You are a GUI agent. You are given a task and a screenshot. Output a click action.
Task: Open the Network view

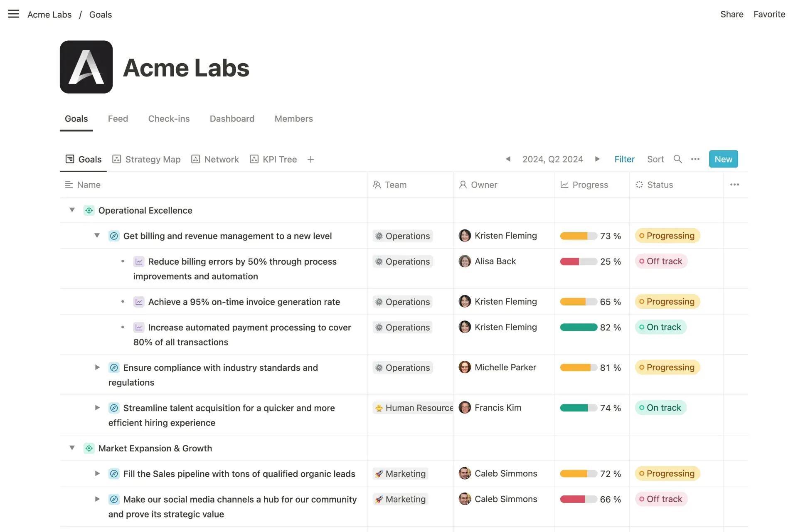click(x=216, y=158)
